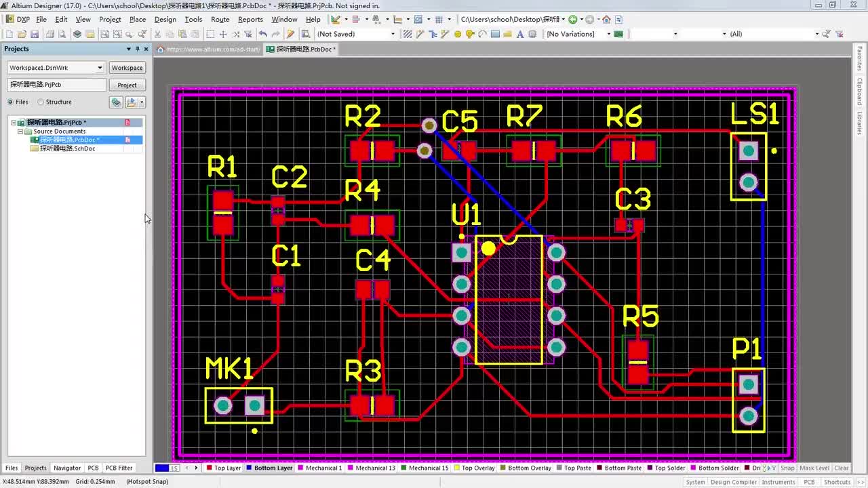Viewport: 868px width, 488px height.
Task: Click the Print icon in toolbar
Action: click(x=50, y=34)
